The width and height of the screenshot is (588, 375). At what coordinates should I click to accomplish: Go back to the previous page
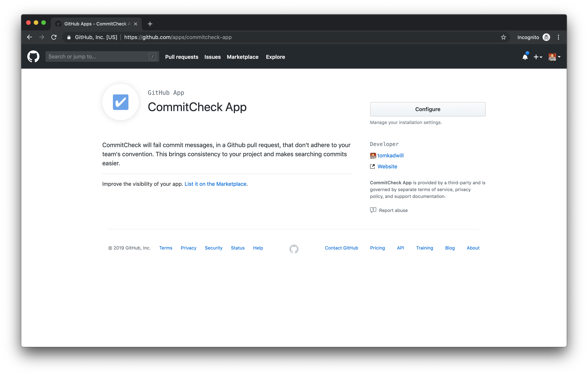point(30,37)
